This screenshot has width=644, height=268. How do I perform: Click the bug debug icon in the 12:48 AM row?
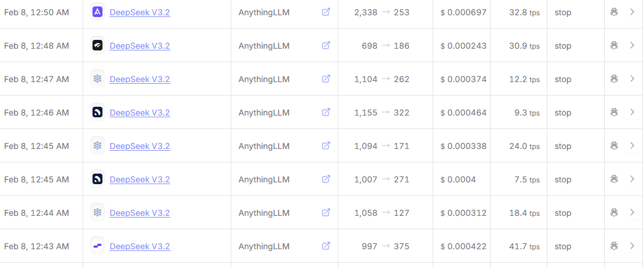click(x=614, y=45)
